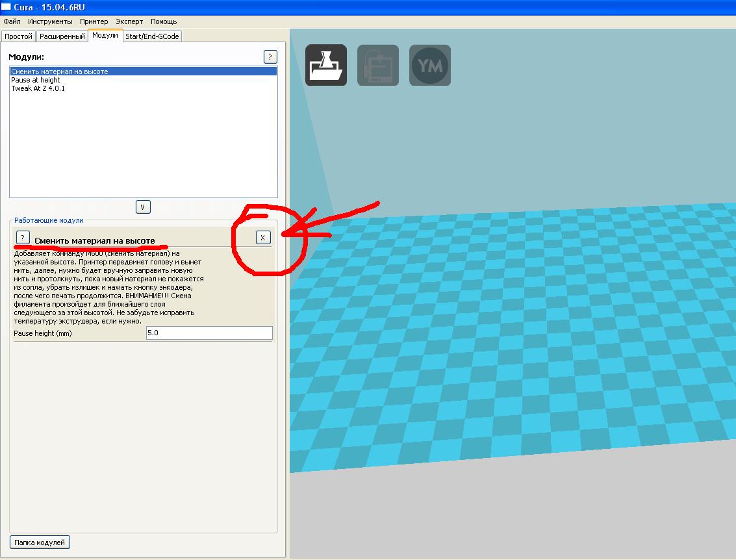Remove active plugin with the X button
The height and width of the screenshot is (560, 736).
pos(262,238)
